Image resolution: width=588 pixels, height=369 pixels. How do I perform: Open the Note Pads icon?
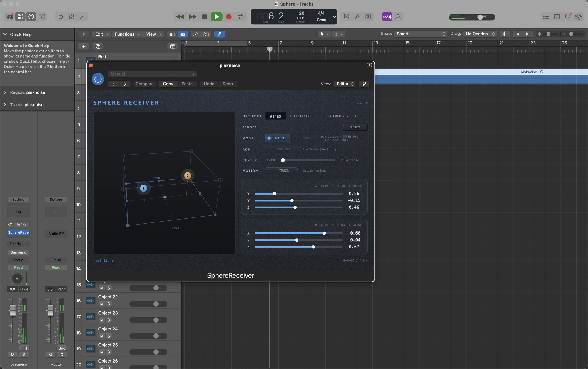point(557,17)
